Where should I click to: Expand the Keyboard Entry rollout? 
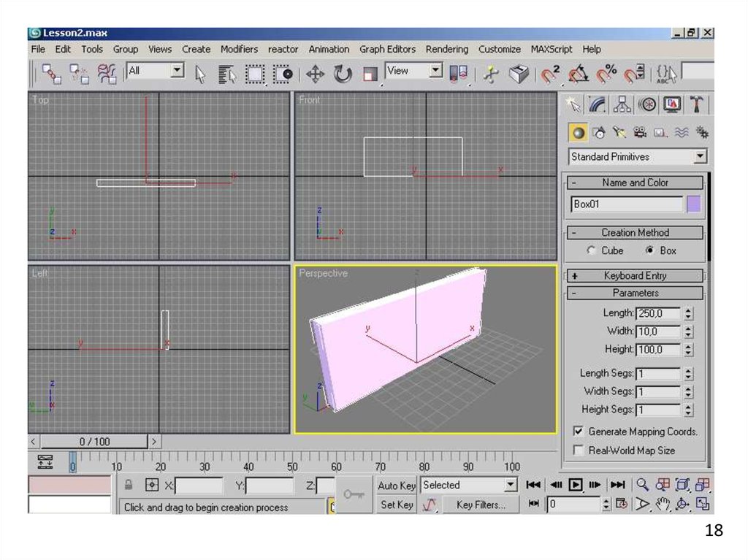coord(634,276)
